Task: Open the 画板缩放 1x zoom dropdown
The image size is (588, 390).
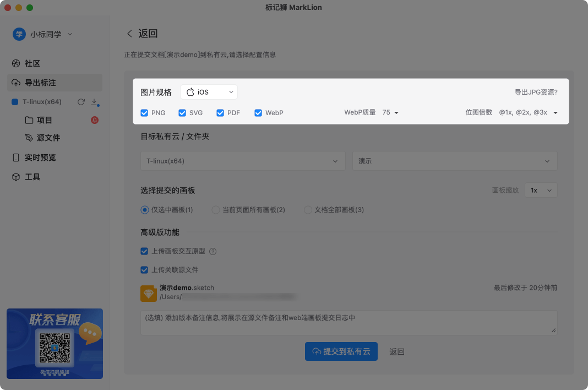Action: pyautogui.click(x=540, y=190)
